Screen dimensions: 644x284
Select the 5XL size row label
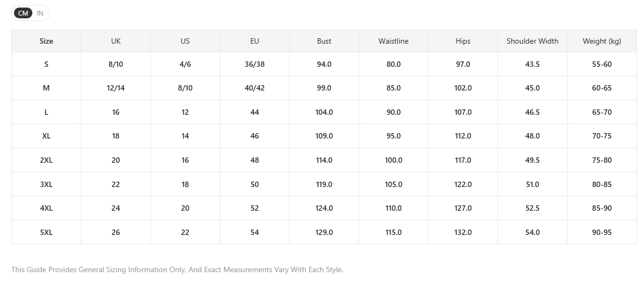coord(46,232)
